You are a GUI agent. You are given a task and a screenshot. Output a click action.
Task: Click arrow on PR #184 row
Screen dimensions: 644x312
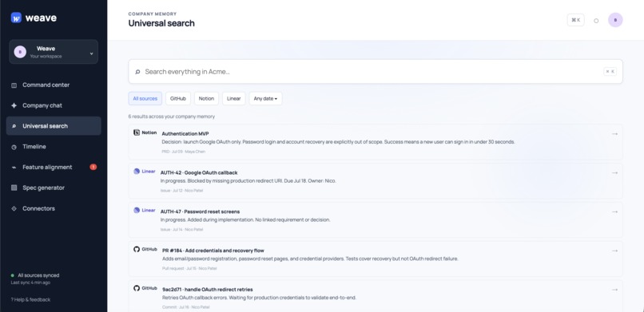click(x=614, y=251)
